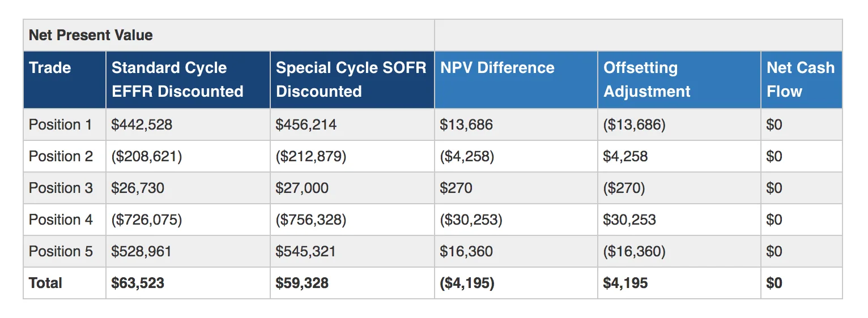Screen dimensions: 868x318
Task: Select the Total row label
Action: (45, 283)
